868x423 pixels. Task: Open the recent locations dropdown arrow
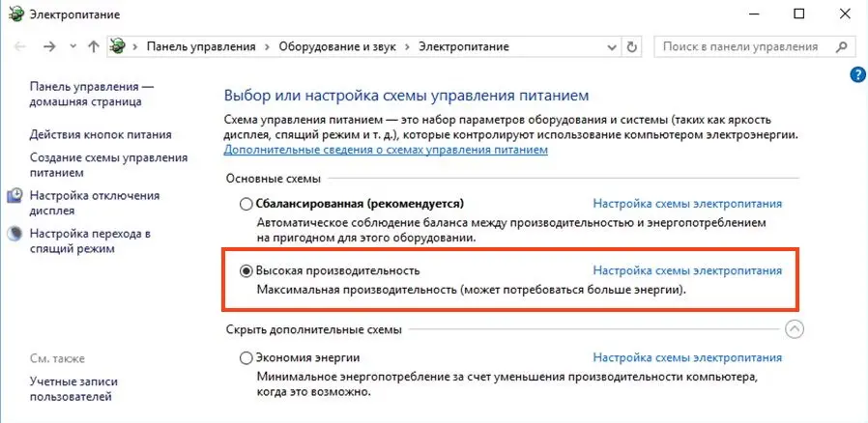72,46
